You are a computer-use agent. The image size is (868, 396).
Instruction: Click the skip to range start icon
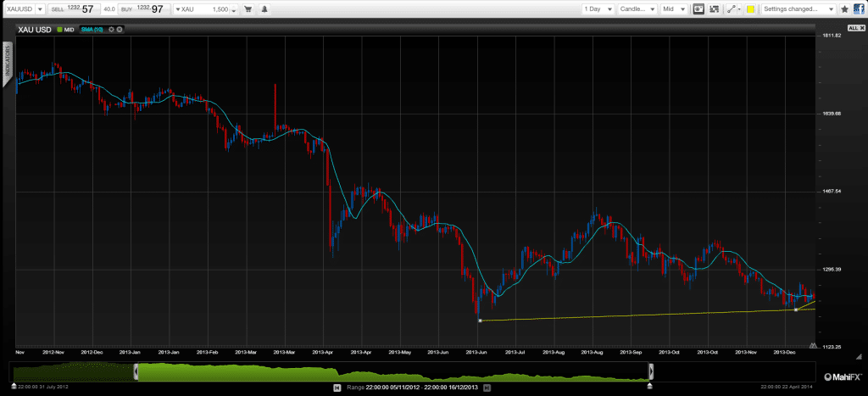pos(337,388)
